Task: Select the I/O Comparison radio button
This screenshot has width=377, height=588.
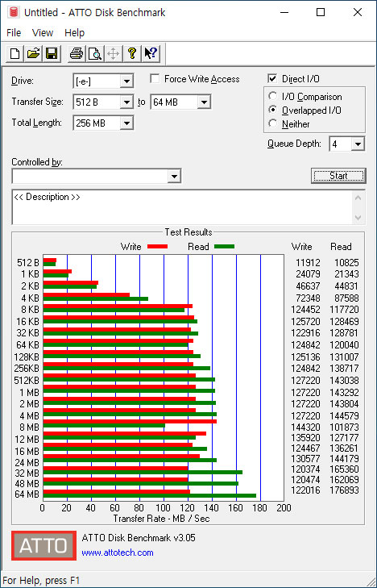Action: tap(273, 96)
